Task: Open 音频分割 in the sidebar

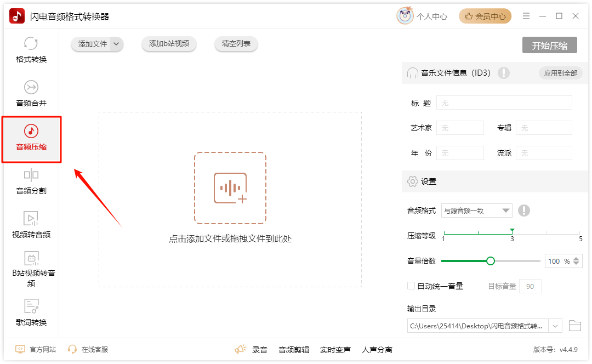Action: click(31, 182)
